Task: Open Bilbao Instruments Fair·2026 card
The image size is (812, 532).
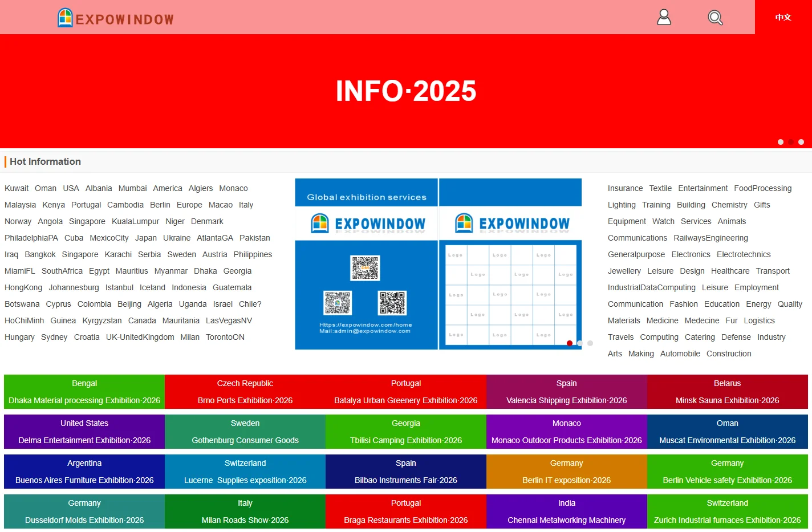Action: [x=406, y=472]
